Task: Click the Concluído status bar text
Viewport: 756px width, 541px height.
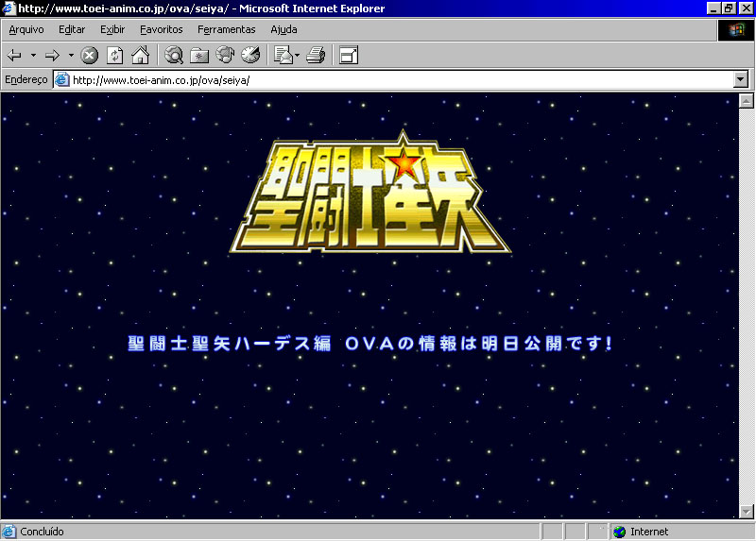Action: pos(42,532)
